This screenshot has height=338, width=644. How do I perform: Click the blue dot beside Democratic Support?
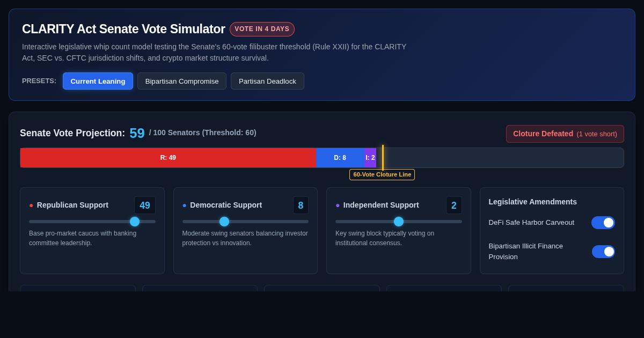coord(185,205)
